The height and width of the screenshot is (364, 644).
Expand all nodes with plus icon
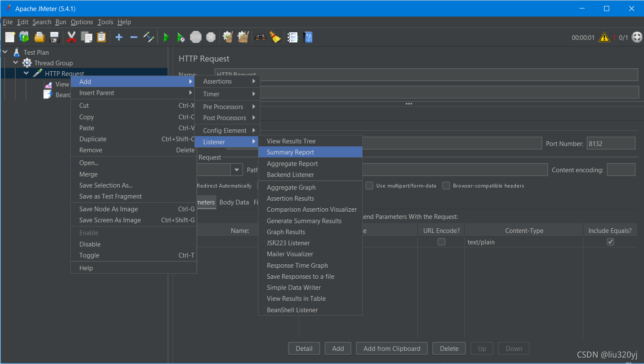(x=119, y=37)
